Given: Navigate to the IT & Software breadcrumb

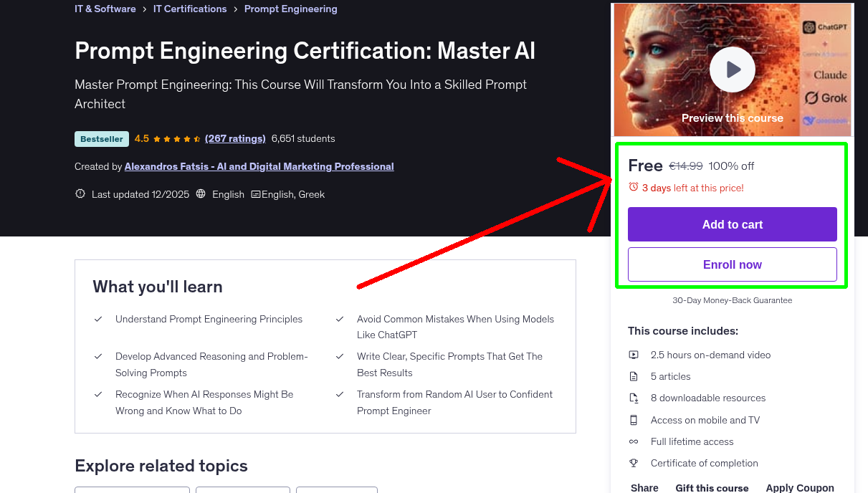Looking at the screenshot, I should [105, 9].
